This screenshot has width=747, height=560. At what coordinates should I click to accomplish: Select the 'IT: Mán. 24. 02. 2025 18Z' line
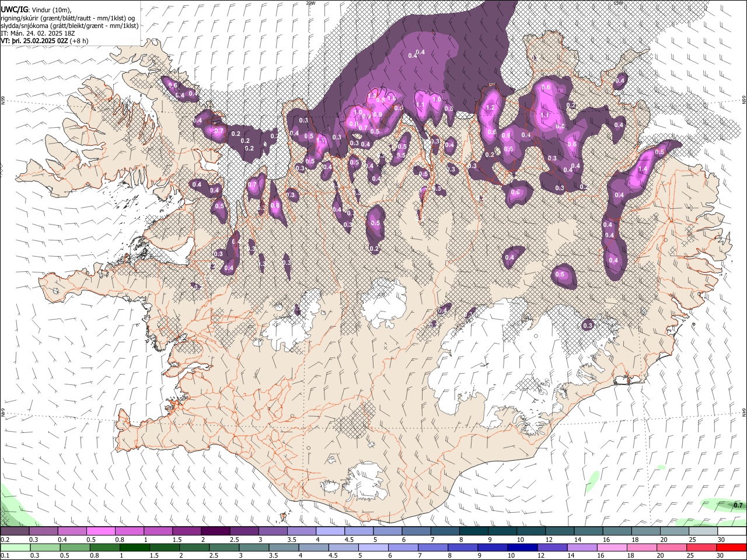[x=38, y=33]
